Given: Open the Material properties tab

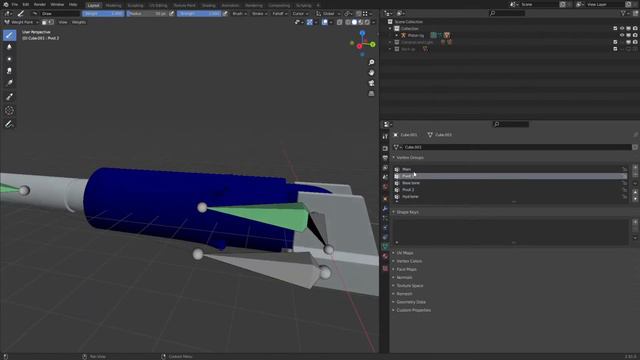Looking at the screenshot, I should point(385,256).
